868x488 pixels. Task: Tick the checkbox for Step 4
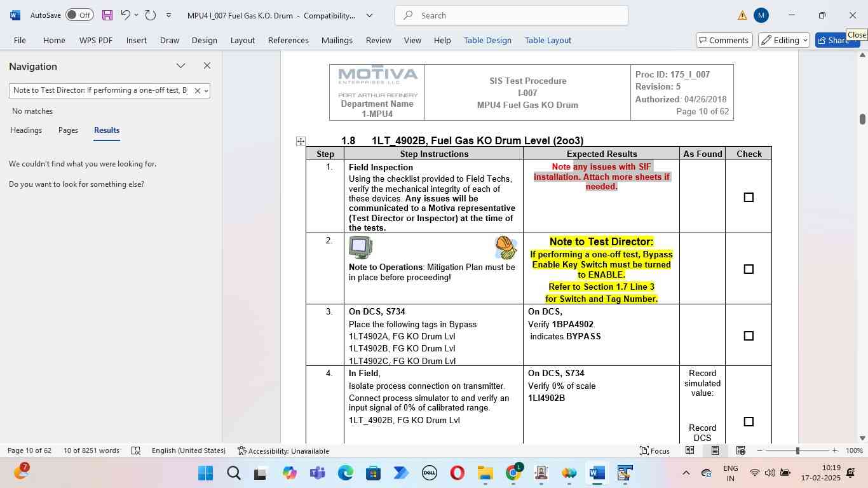tap(749, 422)
